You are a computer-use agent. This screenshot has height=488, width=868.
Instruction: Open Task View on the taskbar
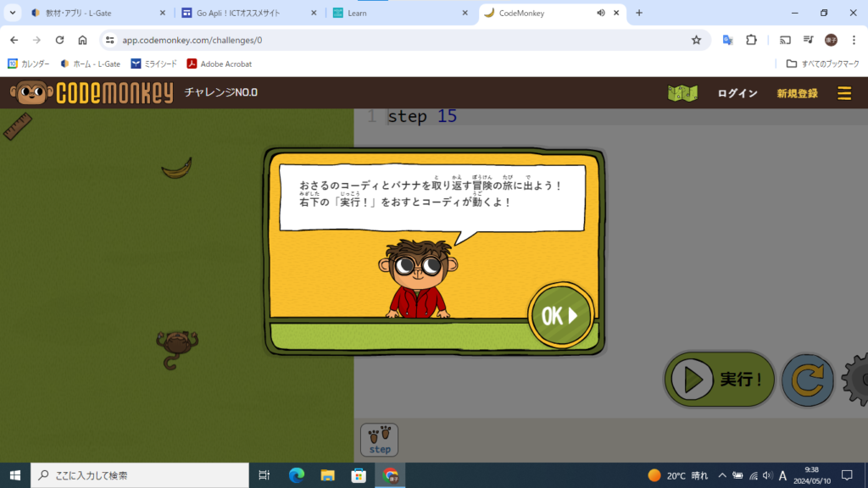(x=264, y=475)
